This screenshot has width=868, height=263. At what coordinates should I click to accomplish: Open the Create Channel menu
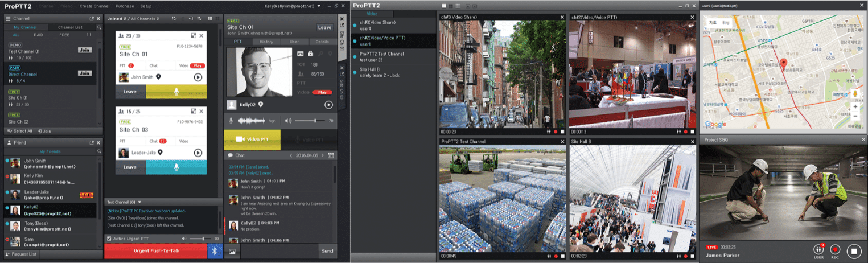coord(94,6)
